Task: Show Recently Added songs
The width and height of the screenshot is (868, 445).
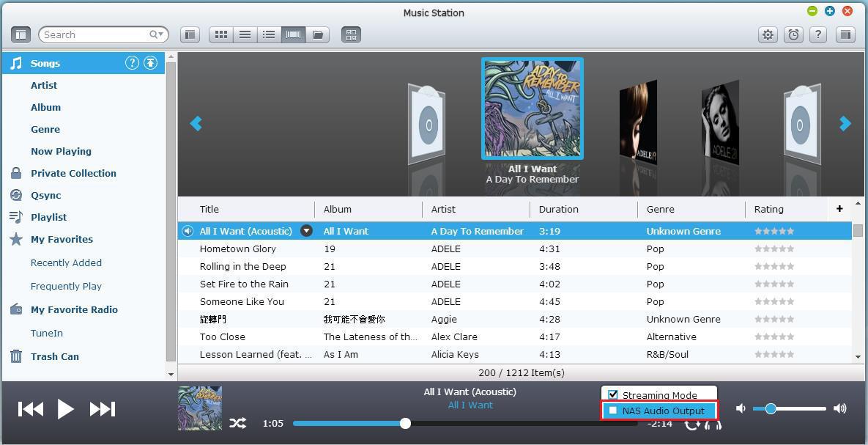Action: point(66,262)
